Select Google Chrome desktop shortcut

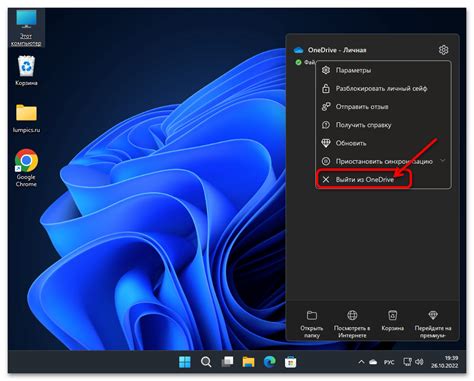(x=26, y=168)
